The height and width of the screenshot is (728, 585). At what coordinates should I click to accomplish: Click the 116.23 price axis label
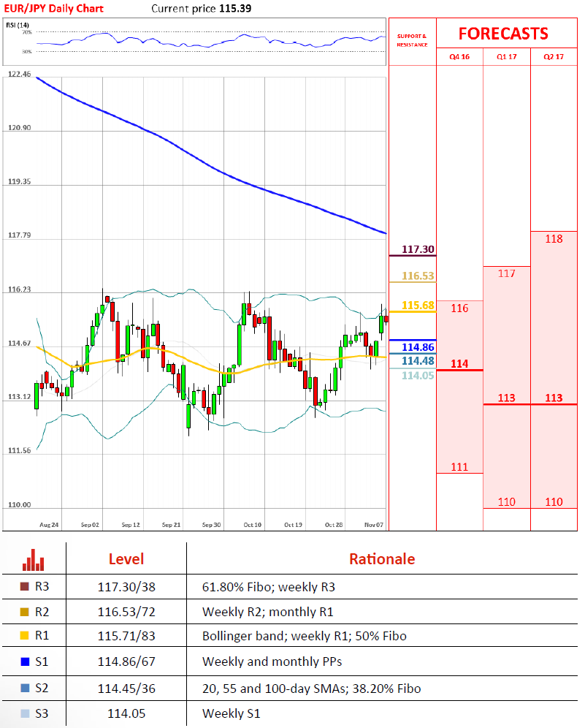[20, 289]
